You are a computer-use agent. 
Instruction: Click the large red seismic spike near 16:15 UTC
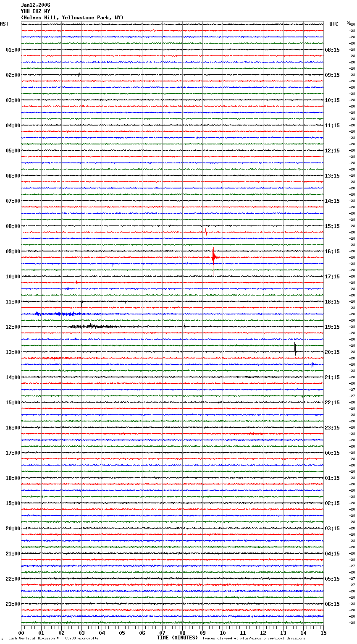(214, 257)
